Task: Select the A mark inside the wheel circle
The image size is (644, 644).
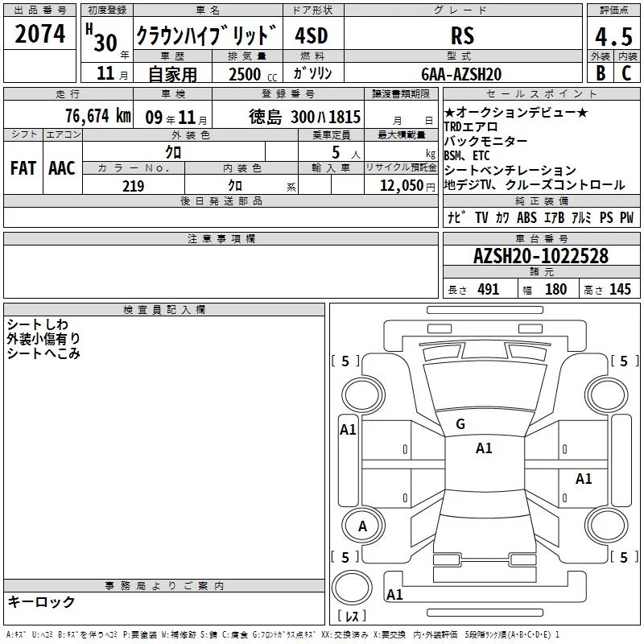Action: tap(362, 526)
